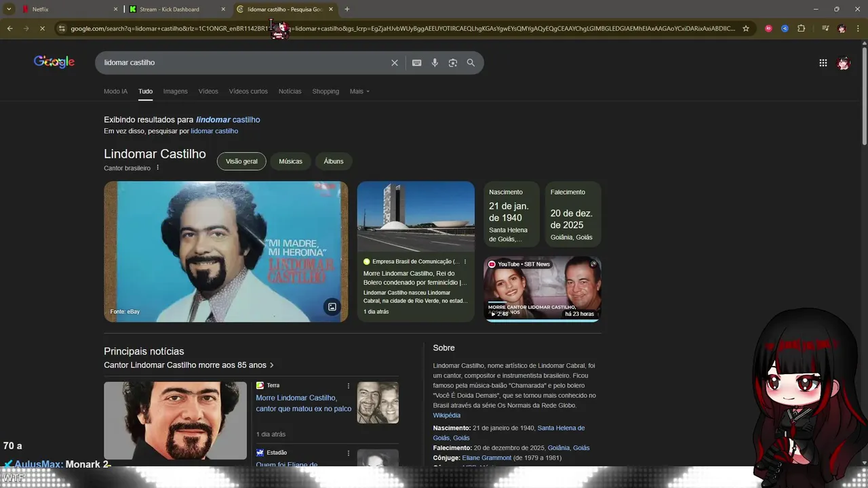Switch to the Stream - Kick Dashboard tab

click(x=178, y=9)
